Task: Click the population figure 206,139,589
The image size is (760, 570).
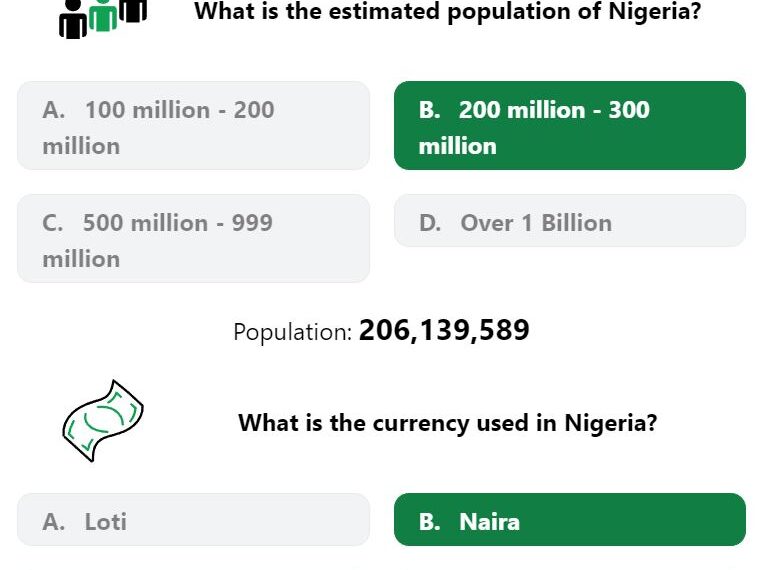Action: click(x=444, y=331)
